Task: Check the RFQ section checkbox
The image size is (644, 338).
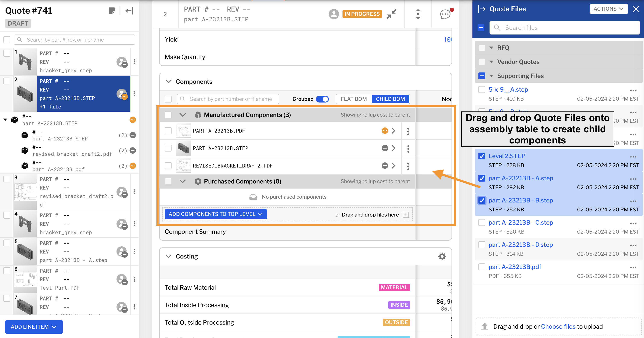Action: coord(481,48)
